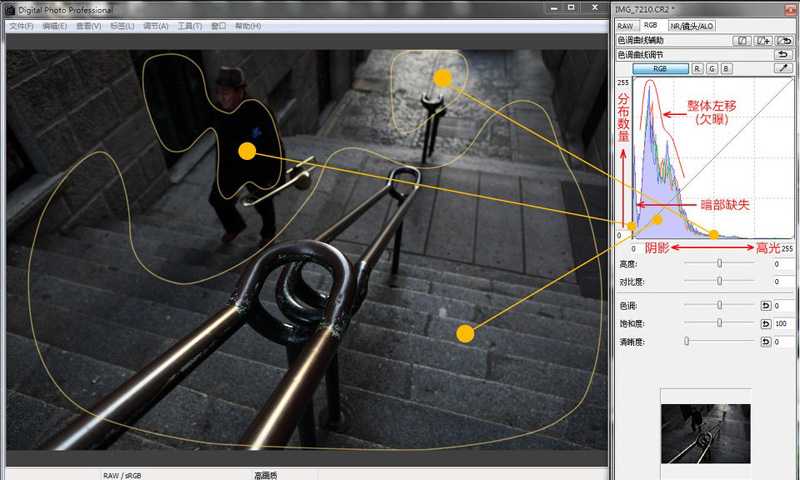Open the 标签(L) menu
Screen dimensions: 800x480
pyautogui.click(x=122, y=26)
